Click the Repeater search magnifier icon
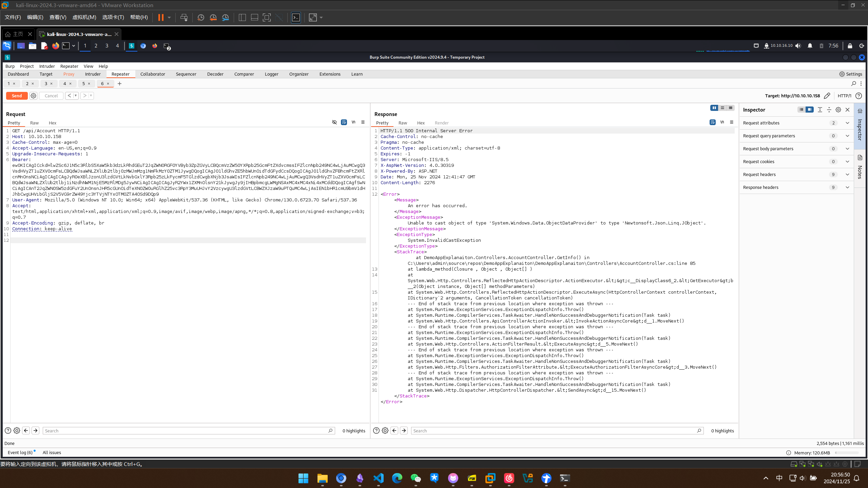 point(853,83)
